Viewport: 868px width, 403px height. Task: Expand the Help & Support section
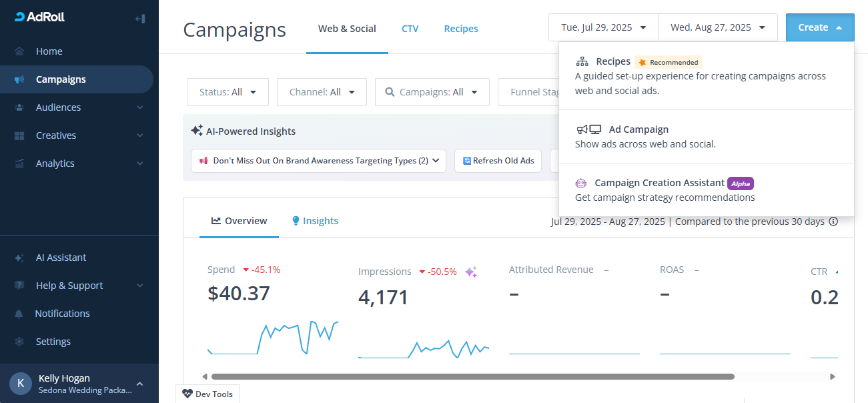(x=140, y=286)
